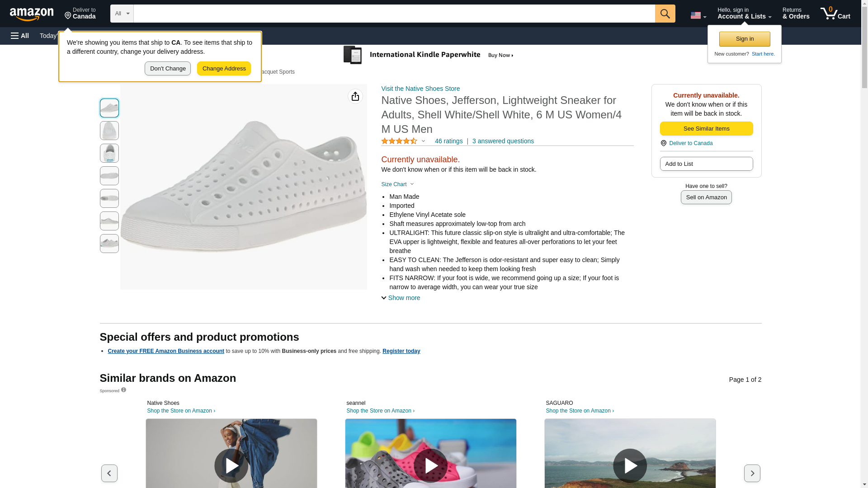
Task: Go to next similar brands page
Action: point(752,473)
